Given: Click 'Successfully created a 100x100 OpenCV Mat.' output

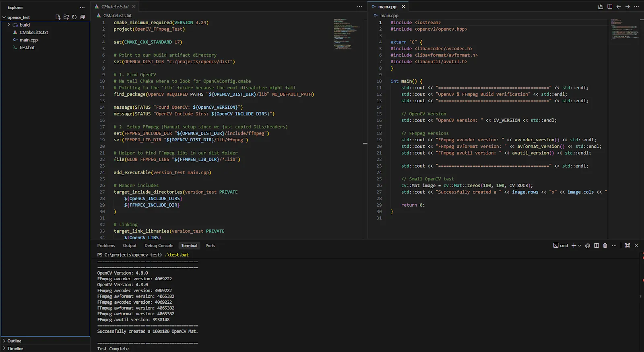Looking at the screenshot, I should pyautogui.click(x=147, y=331).
